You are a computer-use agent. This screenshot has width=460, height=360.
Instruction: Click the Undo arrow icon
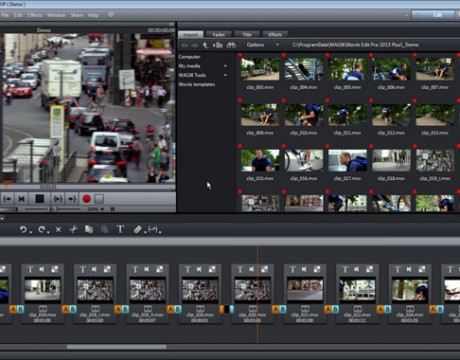(23, 229)
